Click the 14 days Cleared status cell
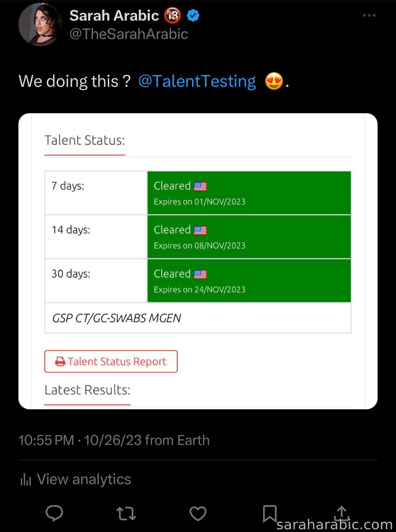The width and height of the screenshot is (396, 532). (249, 237)
